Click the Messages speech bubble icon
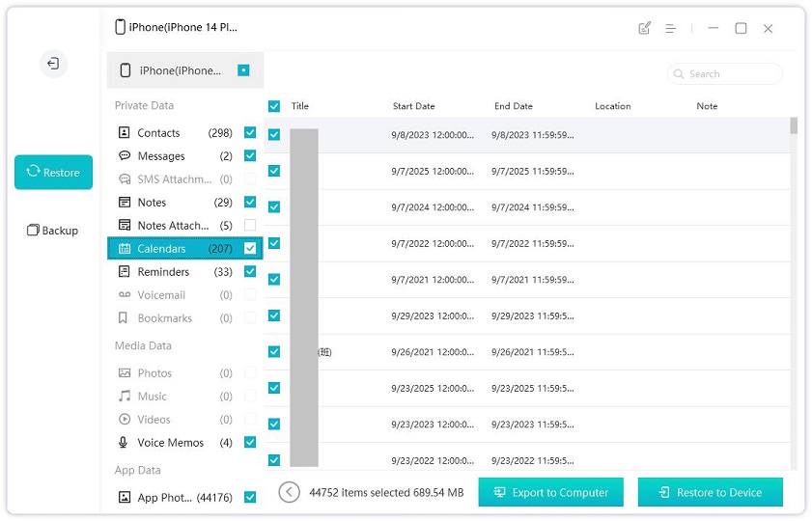This screenshot has width=812, height=521. pos(125,155)
